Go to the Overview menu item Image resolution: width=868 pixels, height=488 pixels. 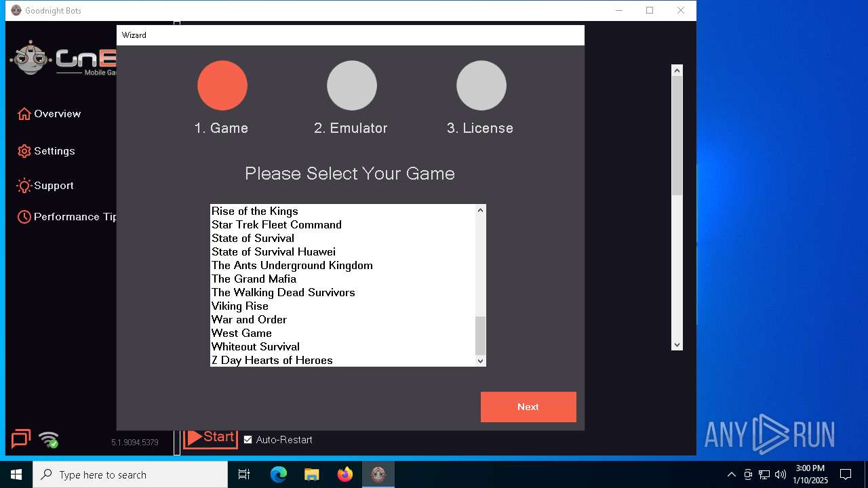49,114
